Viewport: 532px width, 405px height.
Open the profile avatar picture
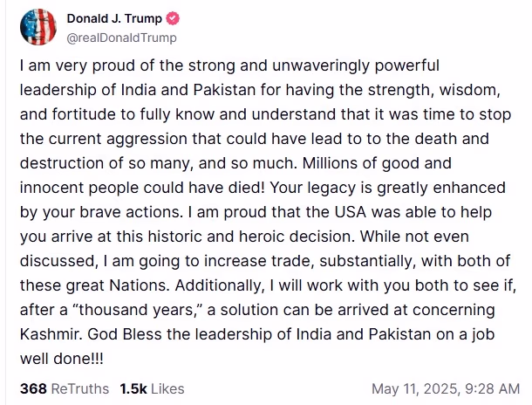point(38,28)
